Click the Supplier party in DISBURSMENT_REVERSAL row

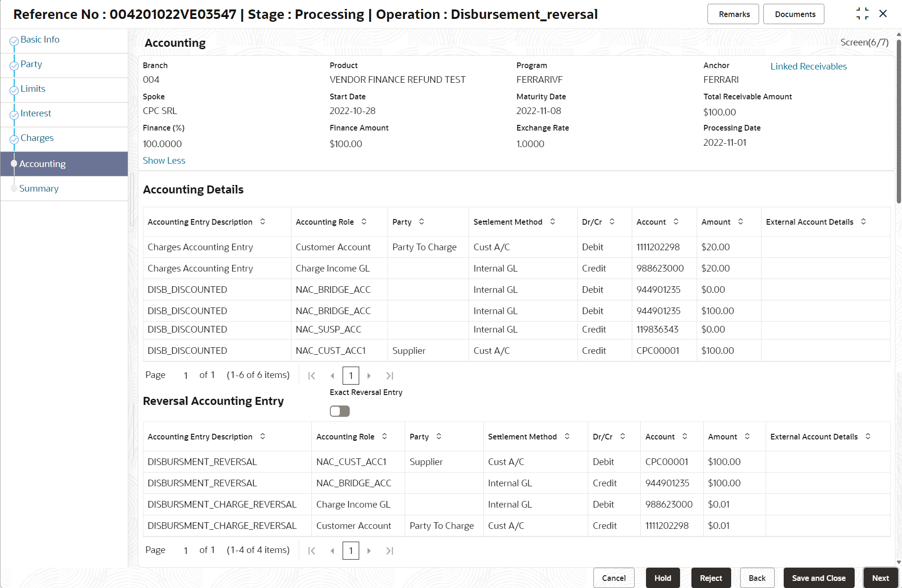pyautogui.click(x=426, y=462)
